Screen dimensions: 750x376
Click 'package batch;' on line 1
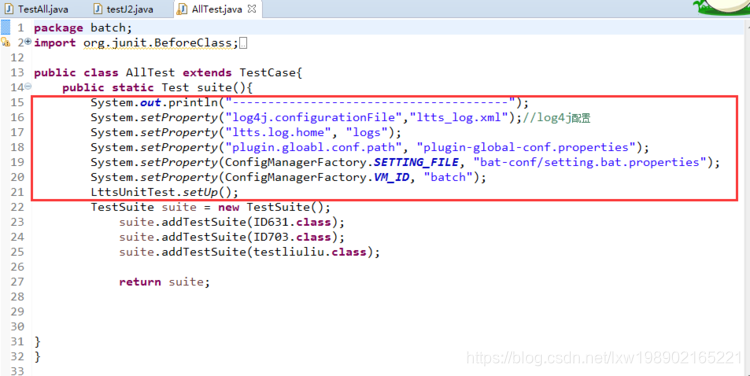pyautogui.click(x=83, y=28)
